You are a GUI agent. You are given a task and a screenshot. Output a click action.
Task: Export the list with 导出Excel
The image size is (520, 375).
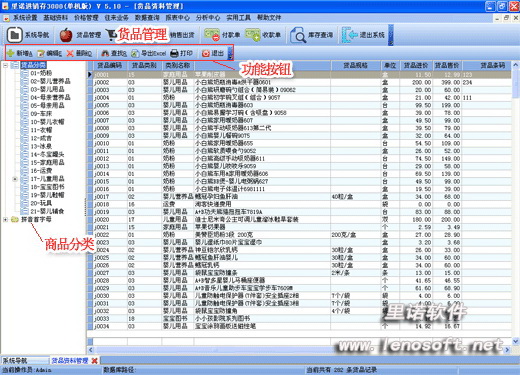click(149, 53)
